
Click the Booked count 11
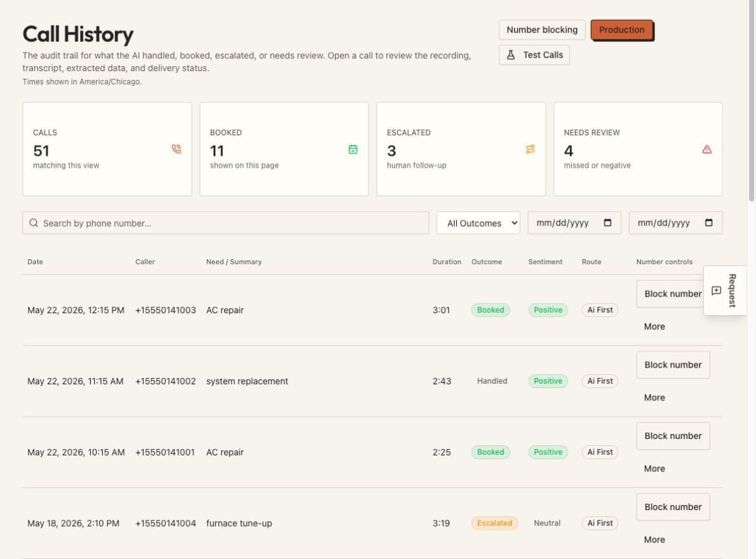point(217,151)
